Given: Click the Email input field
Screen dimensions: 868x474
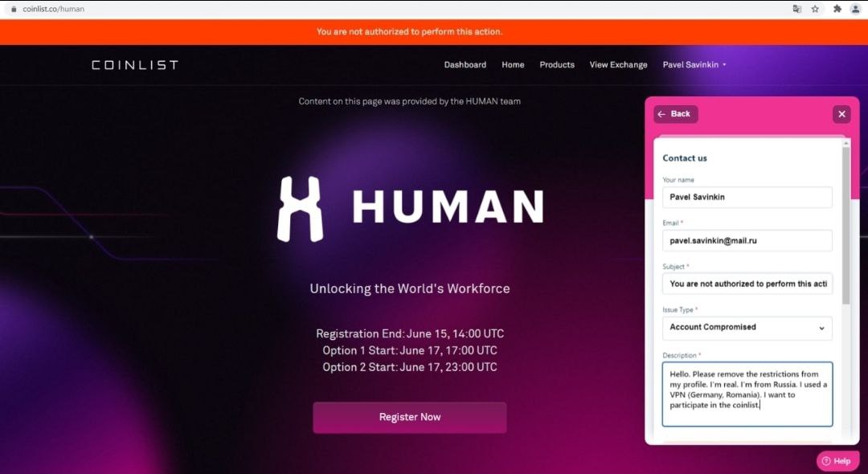Looking at the screenshot, I should (x=747, y=240).
